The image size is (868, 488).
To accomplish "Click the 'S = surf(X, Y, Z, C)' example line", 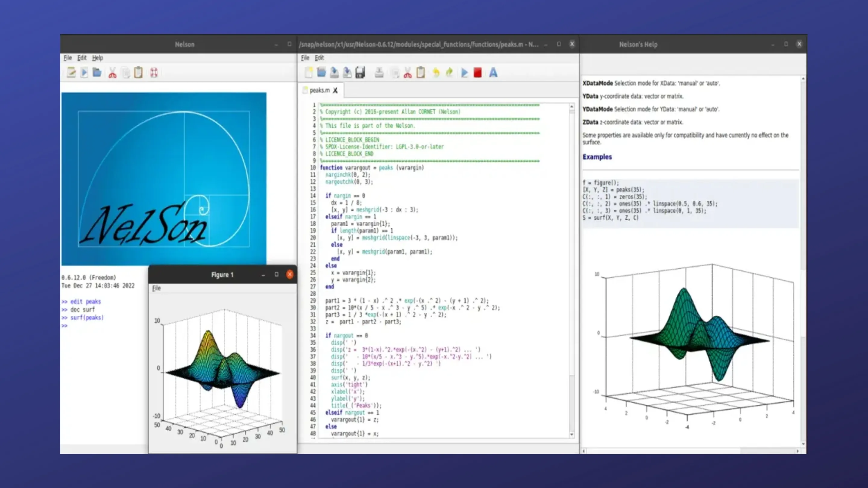I will tap(610, 218).
